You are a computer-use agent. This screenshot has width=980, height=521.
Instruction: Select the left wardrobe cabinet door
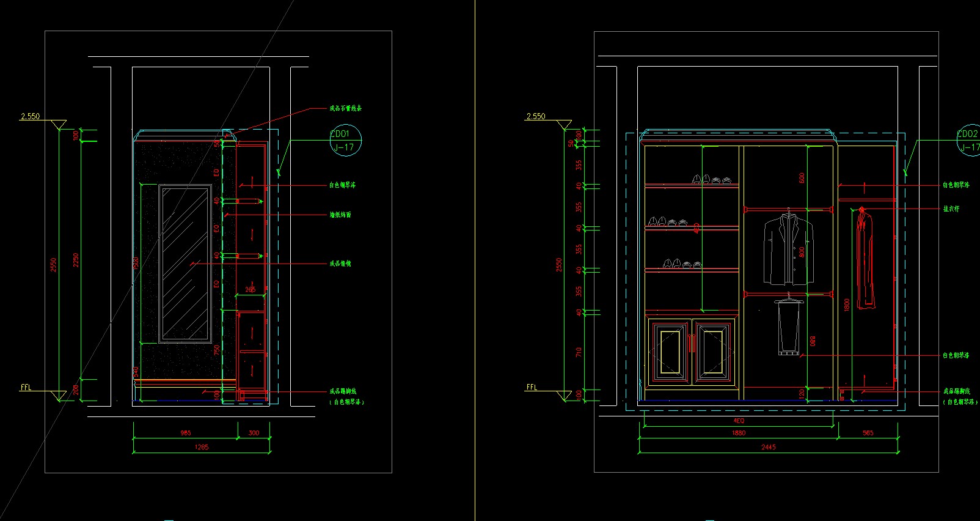pos(670,352)
